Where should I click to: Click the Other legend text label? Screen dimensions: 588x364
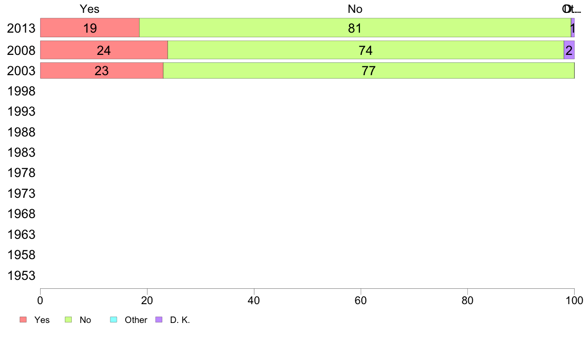pos(136,320)
